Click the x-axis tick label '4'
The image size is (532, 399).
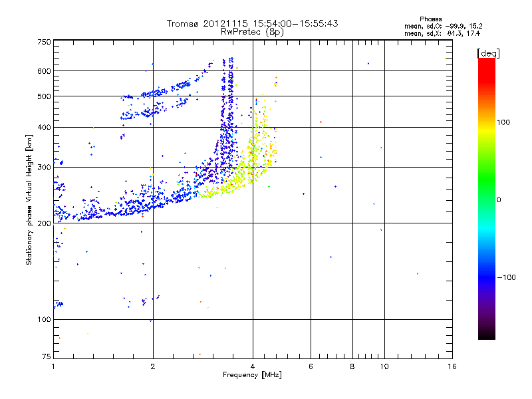(253, 366)
